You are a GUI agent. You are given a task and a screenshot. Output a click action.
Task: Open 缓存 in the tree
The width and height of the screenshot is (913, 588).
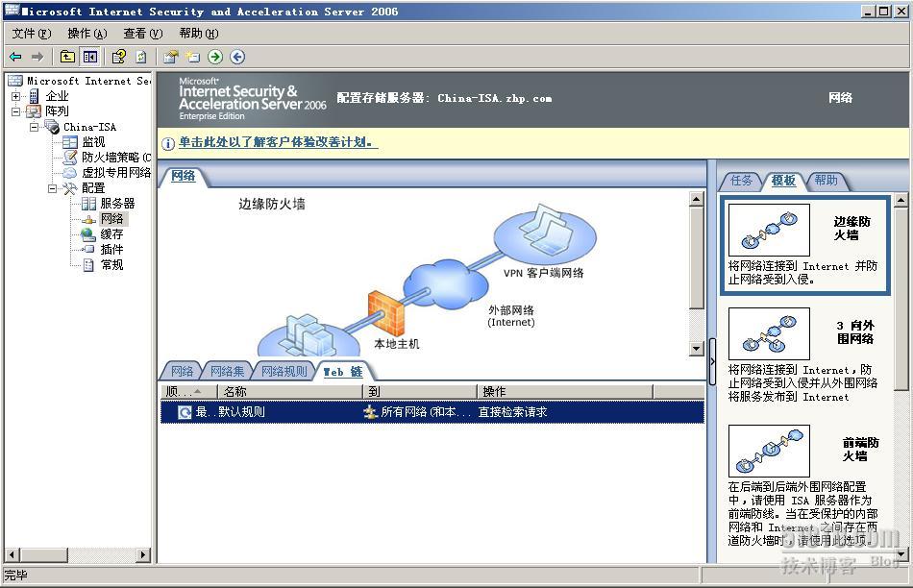(x=111, y=234)
